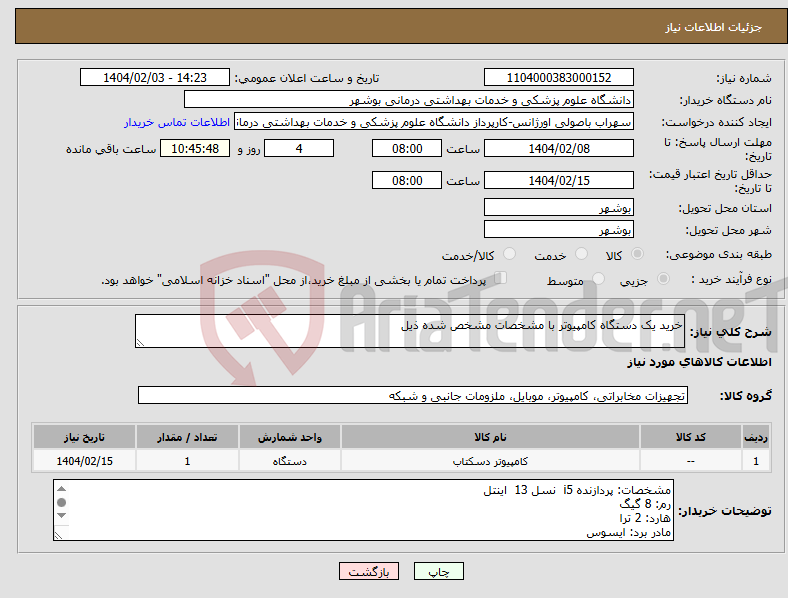Click the کامپیوتر دسکتاپ table cell
This screenshot has width=788, height=598.
pyautogui.click(x=490, y=461)
